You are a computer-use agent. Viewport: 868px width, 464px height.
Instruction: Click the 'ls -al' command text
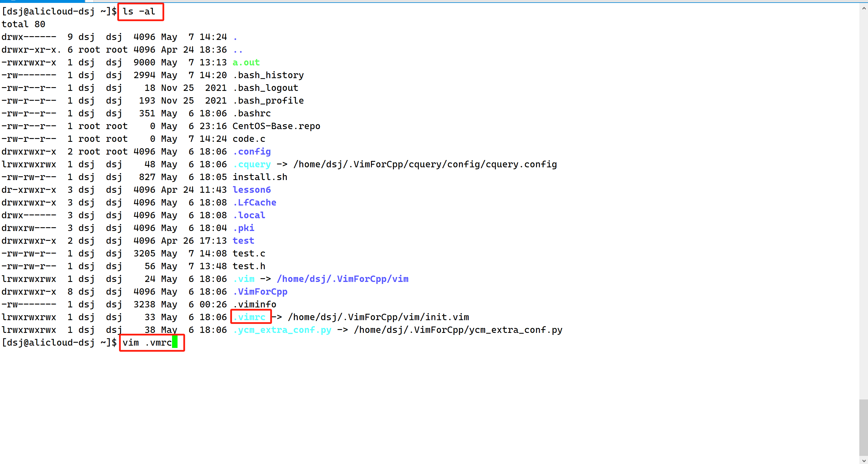[x=138, y=12]
